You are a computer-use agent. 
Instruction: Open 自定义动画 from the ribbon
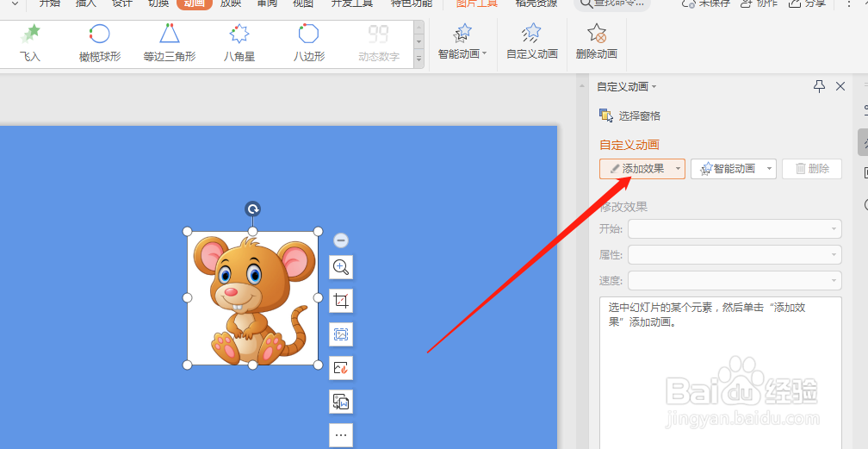532,41
